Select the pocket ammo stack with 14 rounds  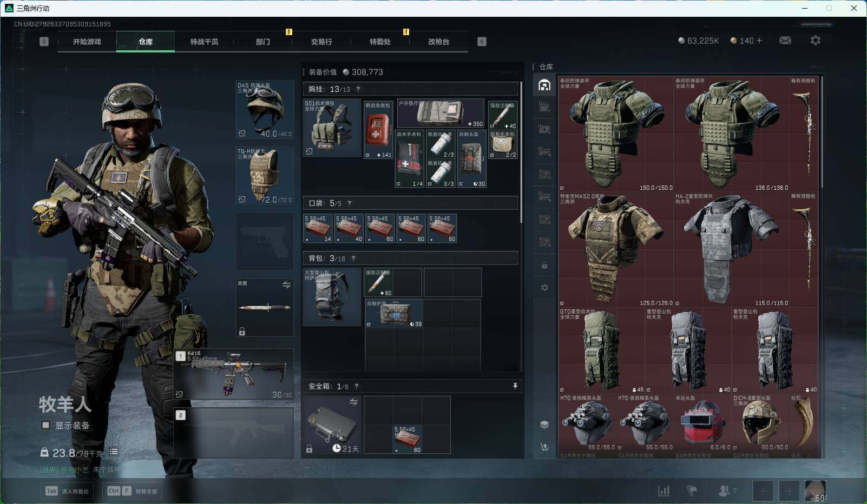(318, 228)
